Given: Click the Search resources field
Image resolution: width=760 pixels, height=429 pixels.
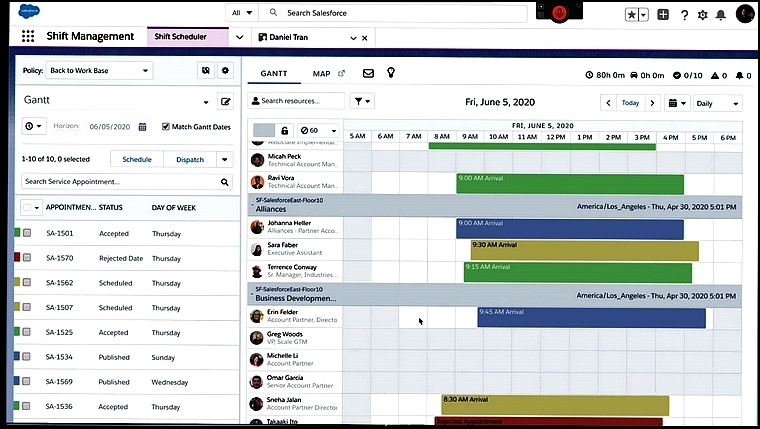Looking at the screenshot, I should point(296,101).
